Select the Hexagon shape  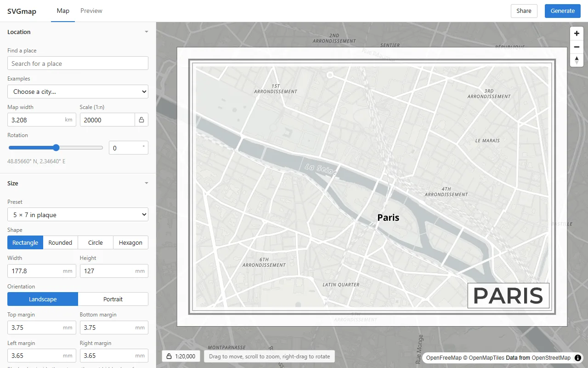[x=130, y=242]
